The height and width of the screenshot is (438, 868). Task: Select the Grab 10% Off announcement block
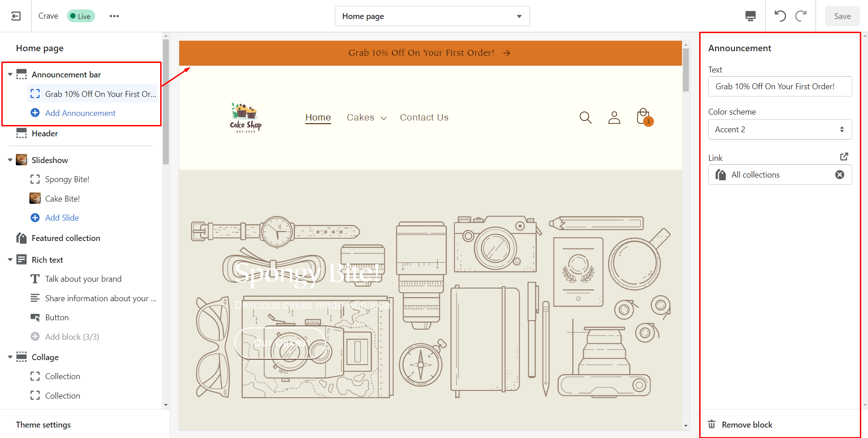[x=93, y=94]
